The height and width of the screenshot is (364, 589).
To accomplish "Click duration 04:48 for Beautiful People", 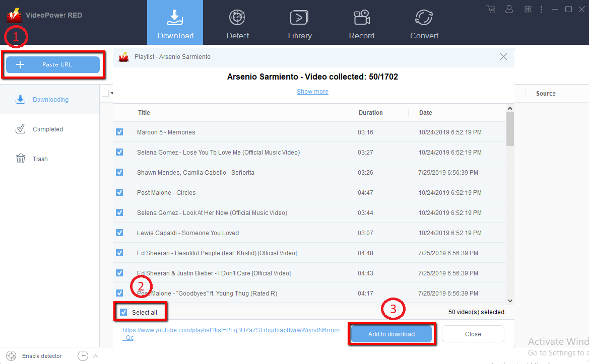I will (x=365, y=253).
